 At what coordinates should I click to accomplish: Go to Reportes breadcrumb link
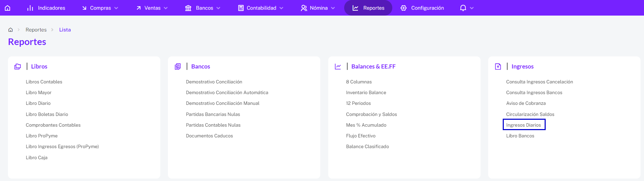[36, 30]
